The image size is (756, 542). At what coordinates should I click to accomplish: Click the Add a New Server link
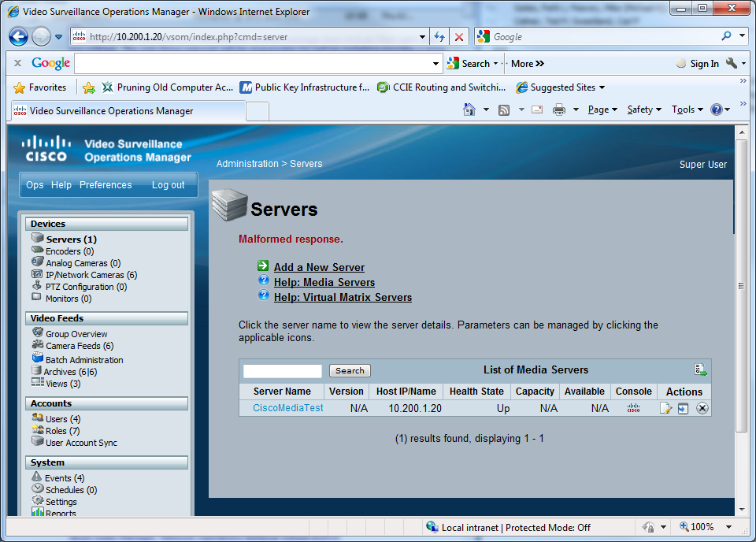pyautogui.click(x=318, y=267)
